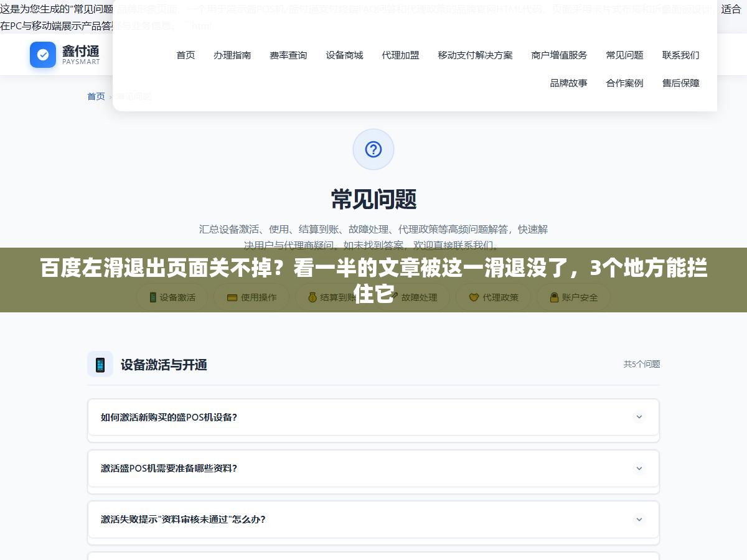Click the 鑫付通 PAYSMART brand name

click(81, 55)
